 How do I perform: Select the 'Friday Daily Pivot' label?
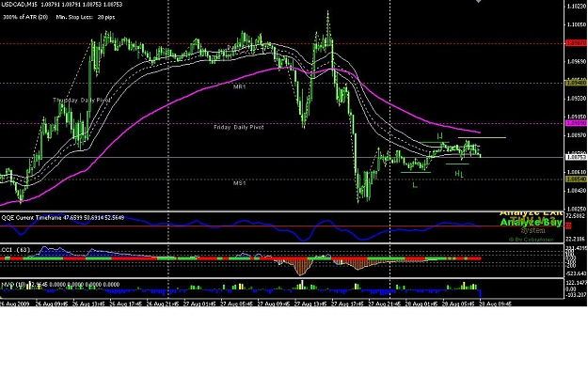239,127
